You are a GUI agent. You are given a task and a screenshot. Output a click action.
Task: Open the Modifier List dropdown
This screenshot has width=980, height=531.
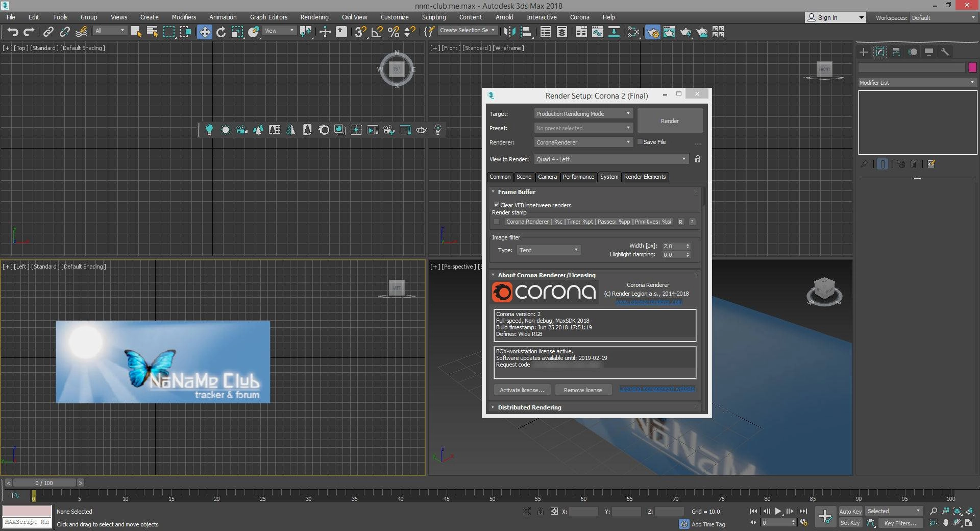(x=917, y=83)
